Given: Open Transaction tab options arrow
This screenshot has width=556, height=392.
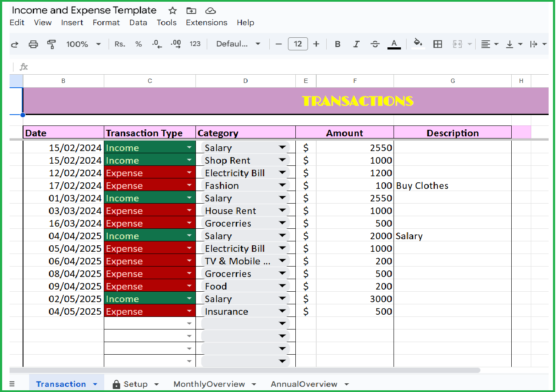Looking at the screenshot, I should [x=95, y=384].
